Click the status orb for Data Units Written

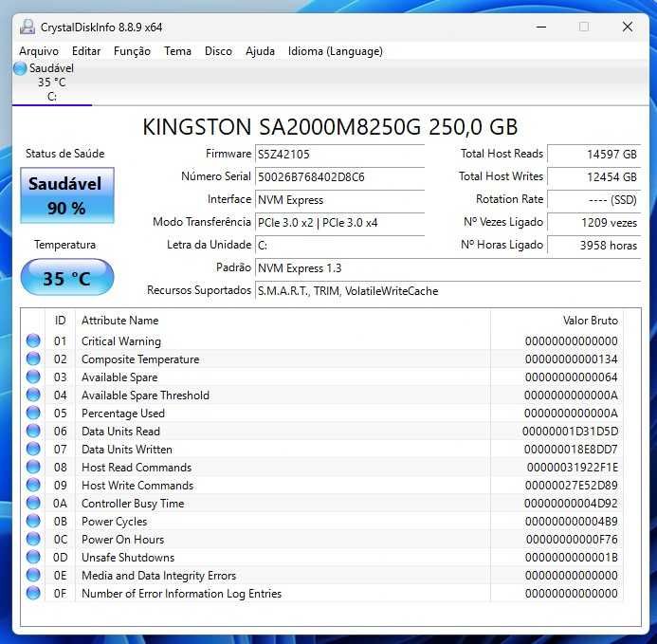tap(33, 449)
